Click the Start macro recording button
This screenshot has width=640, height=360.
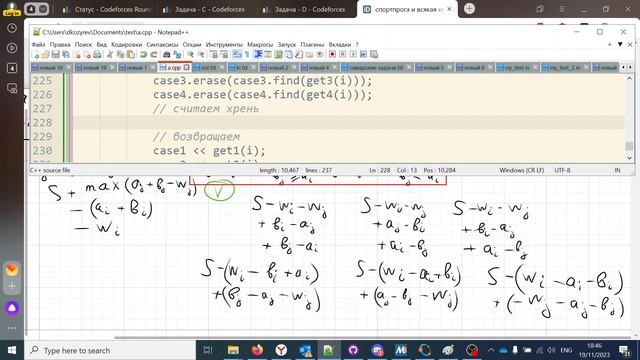(332, 54)
